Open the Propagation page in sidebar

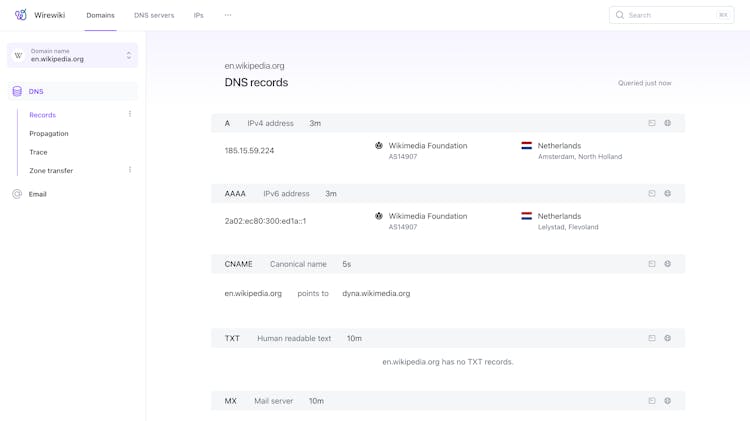pyautogui.click(x=49, y=133)
